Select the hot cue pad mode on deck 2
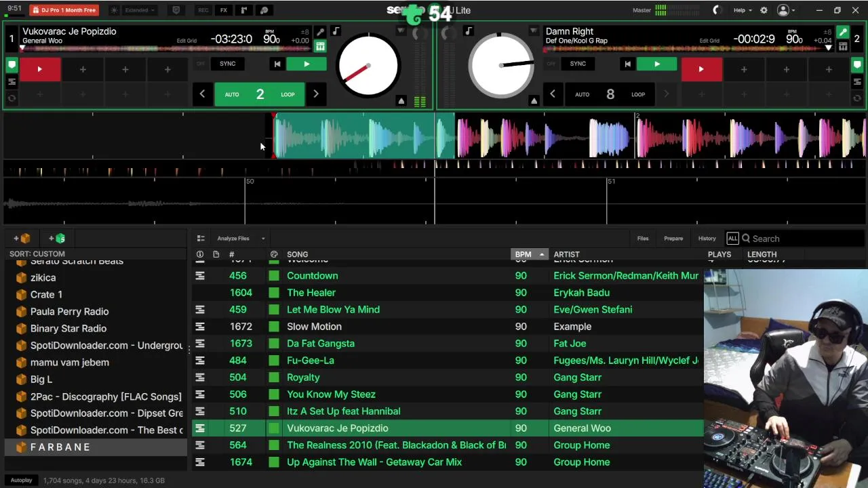This screenshot has height=488, width=868. (x=857, y=65)
